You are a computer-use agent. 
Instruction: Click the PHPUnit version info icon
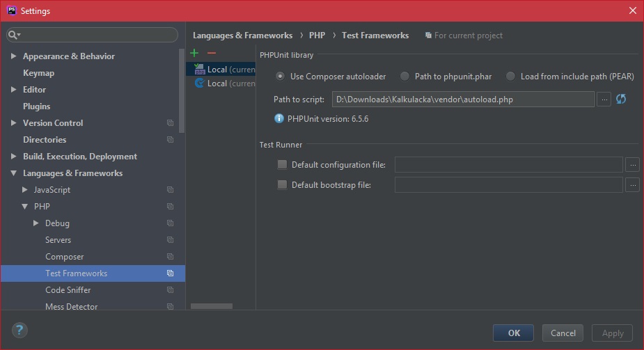coord(279,118)
